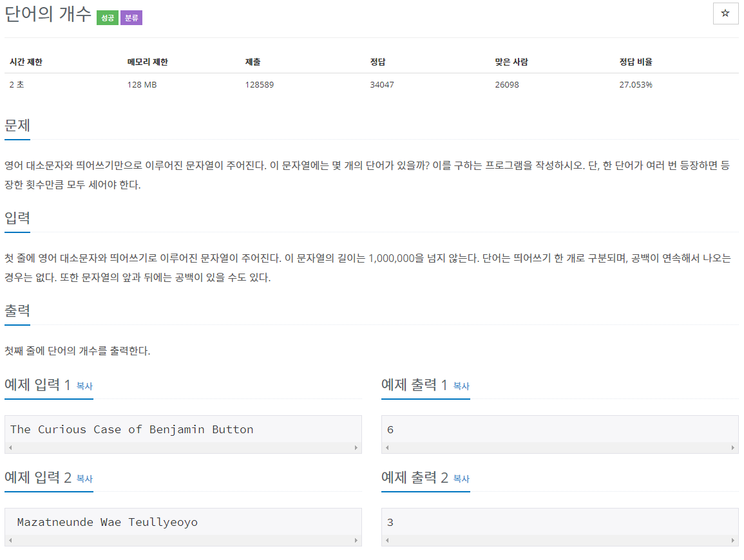Viewport: 744px width, 560px height.
Task: Click the 예제 입력 2 heading
Action: (38, 477)
